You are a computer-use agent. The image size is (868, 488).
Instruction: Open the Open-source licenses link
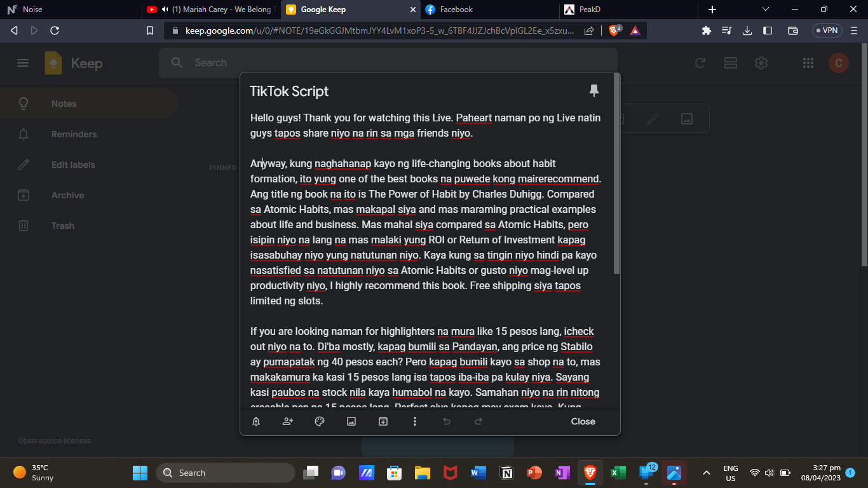55,441
